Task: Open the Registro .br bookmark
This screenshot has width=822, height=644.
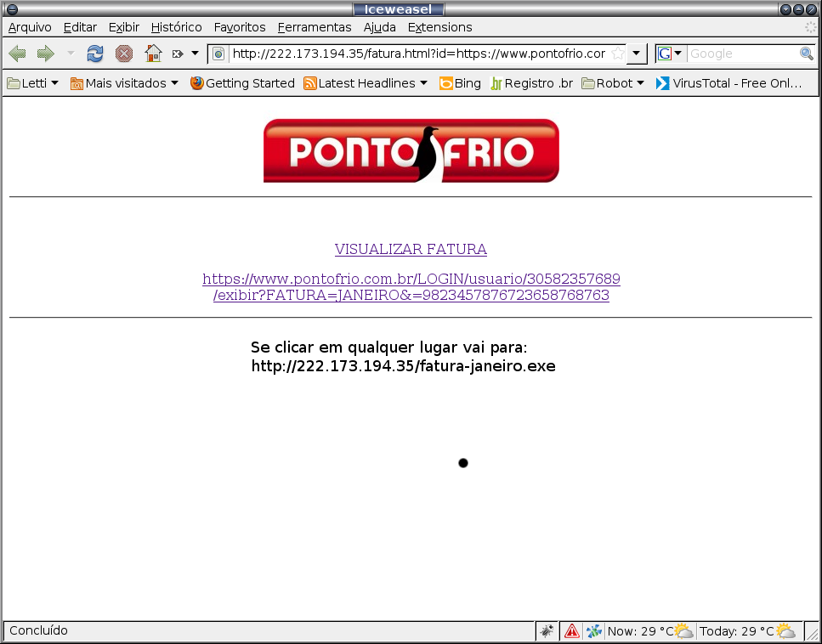Action: click(531, 83)
